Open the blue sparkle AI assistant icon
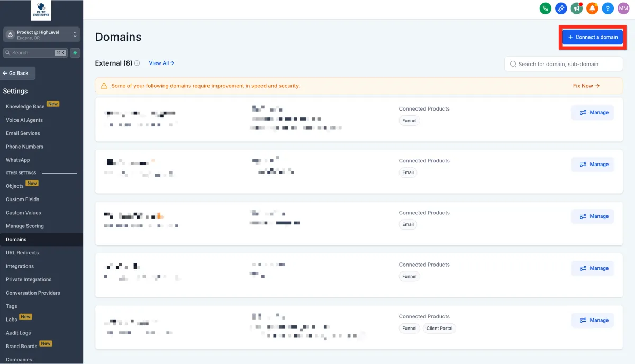This screenshot has width=635, height=364. tap(561, 8)
